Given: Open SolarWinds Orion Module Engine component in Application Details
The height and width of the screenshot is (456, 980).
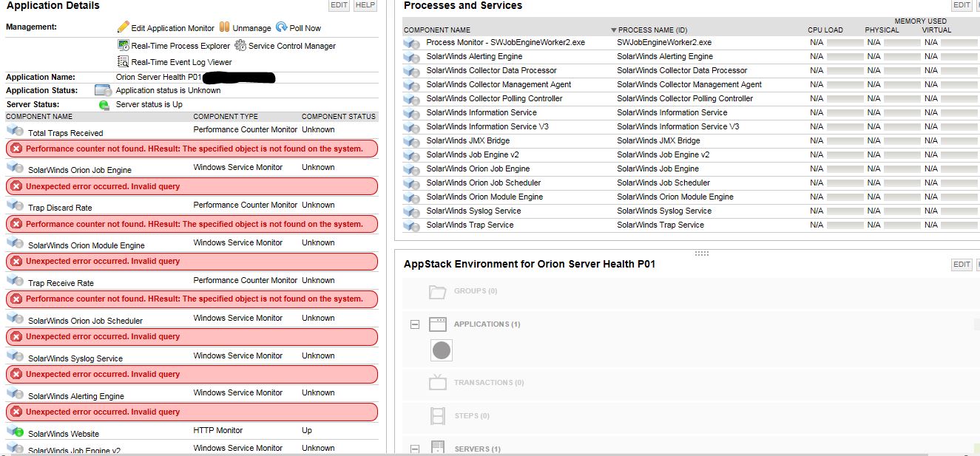Looking at the screenshot, I should click(87, 245).
